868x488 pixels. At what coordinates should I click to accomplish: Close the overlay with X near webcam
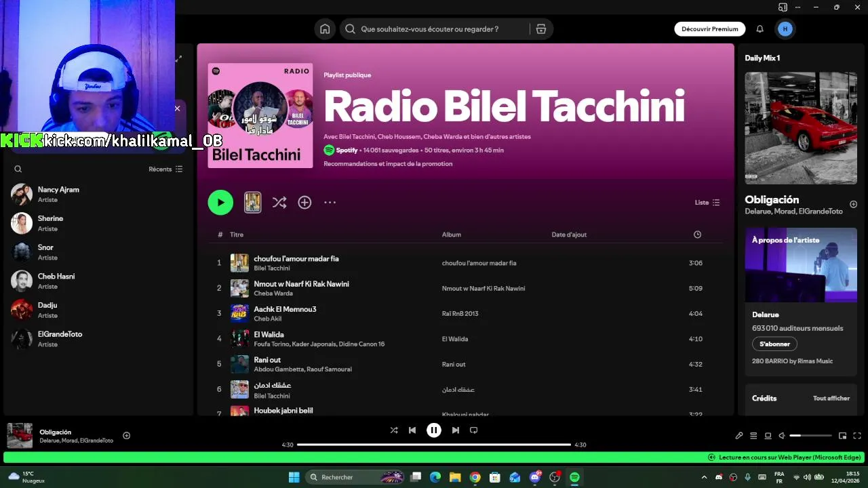177,108
